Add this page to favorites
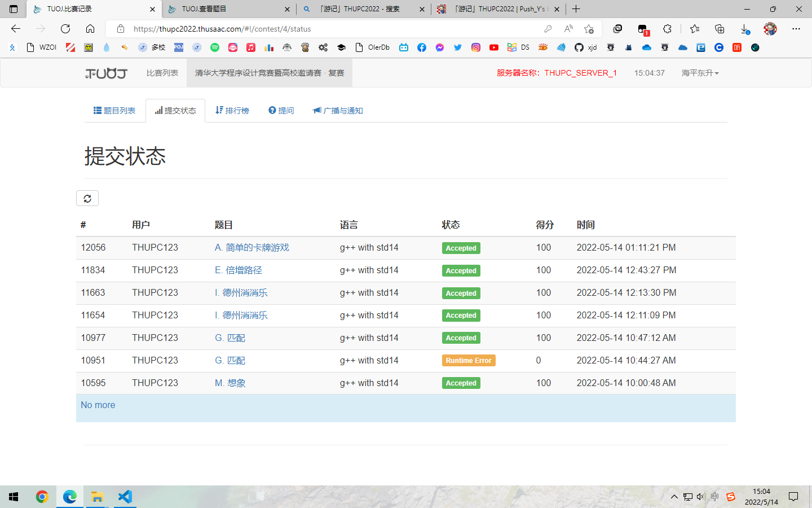 point(589,29)
